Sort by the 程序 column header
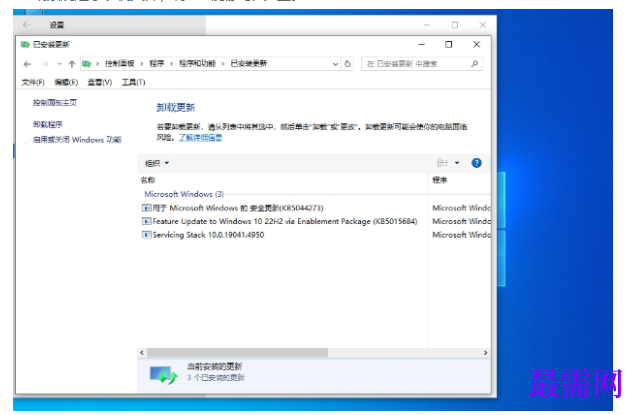This screenshot has width=641, height=415. coord(440,180)
